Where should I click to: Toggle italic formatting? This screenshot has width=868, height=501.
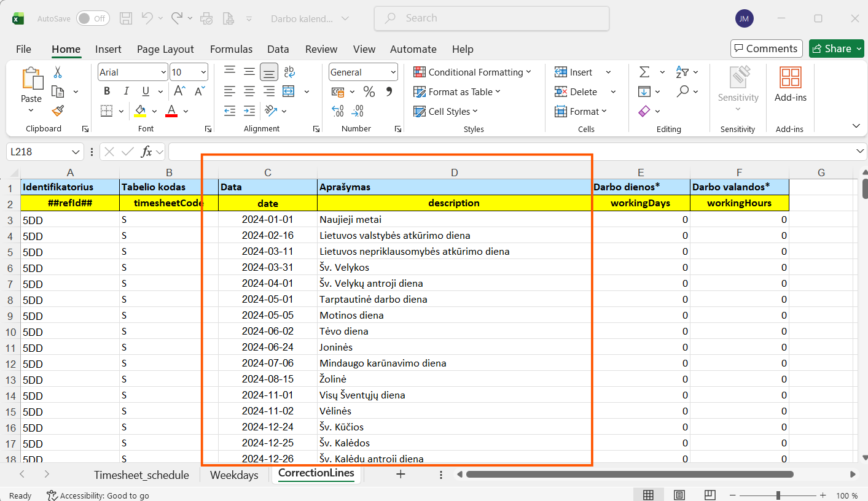(127, 91)
